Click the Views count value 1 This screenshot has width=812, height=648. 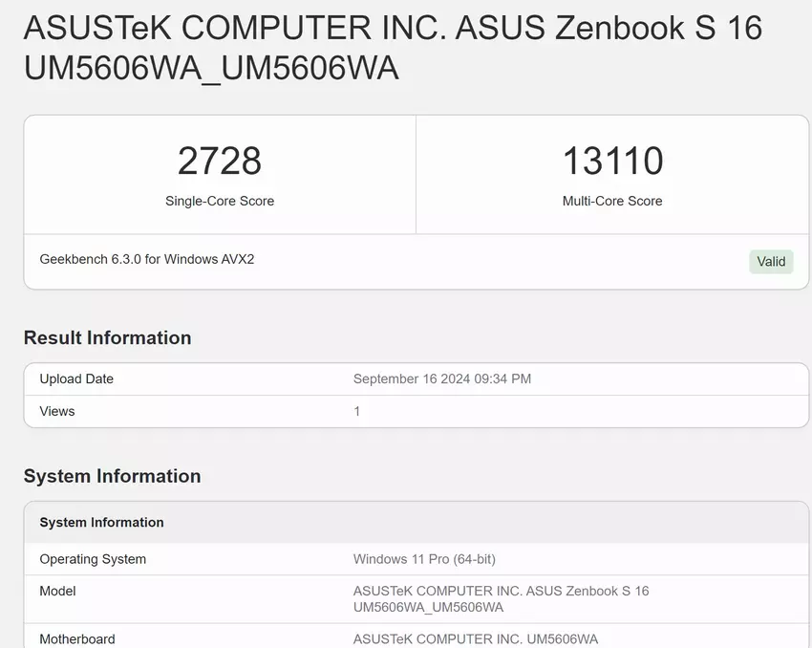357,411
